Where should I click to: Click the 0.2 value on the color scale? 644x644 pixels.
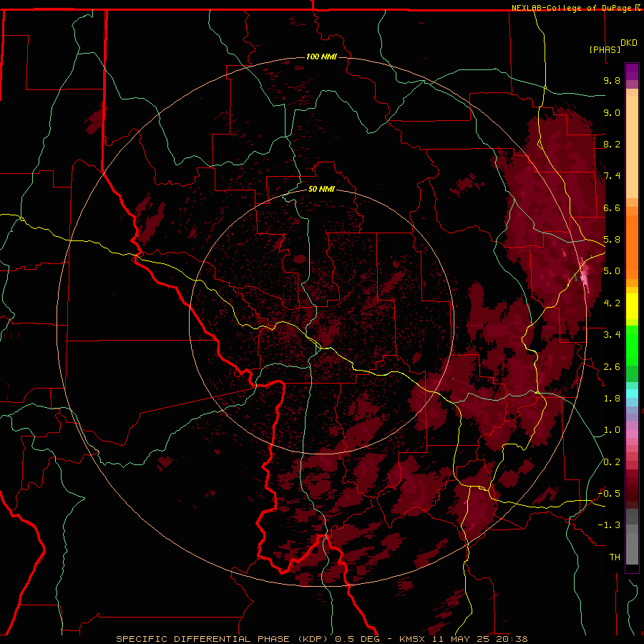coord(612,462)
